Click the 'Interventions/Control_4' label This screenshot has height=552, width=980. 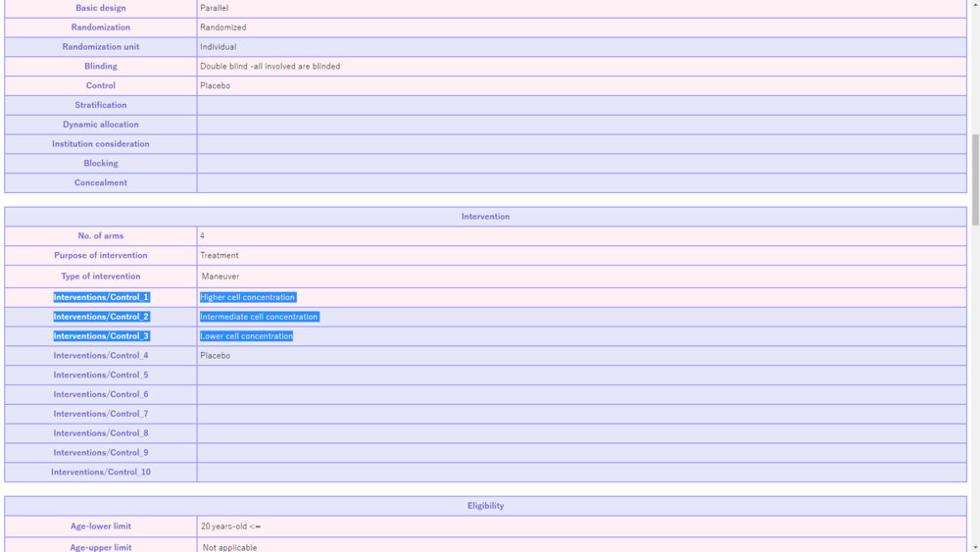click(101, 356)
